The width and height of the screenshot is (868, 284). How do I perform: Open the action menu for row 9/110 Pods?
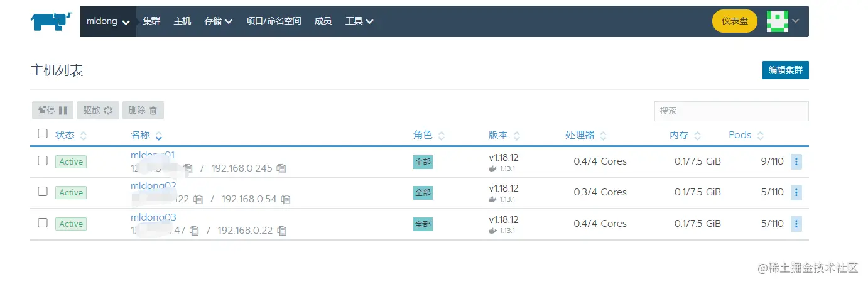click(796, 161)
